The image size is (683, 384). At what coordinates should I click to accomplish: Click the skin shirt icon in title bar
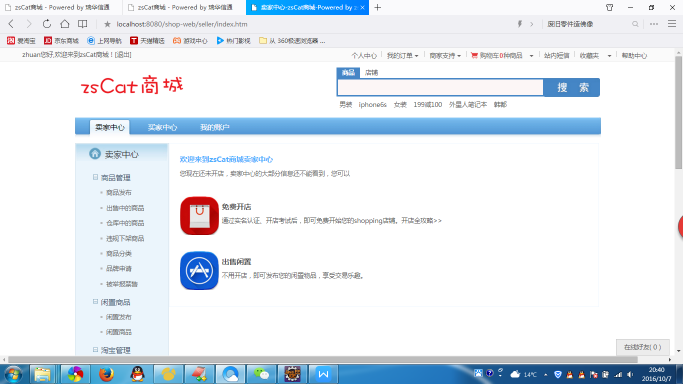point(609,7)
